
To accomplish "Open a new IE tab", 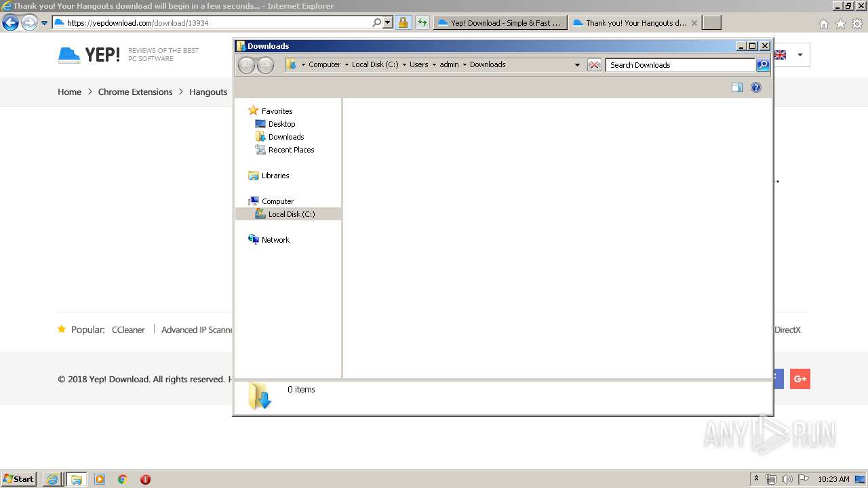I will pyautogui.click(x=711, y=22).
